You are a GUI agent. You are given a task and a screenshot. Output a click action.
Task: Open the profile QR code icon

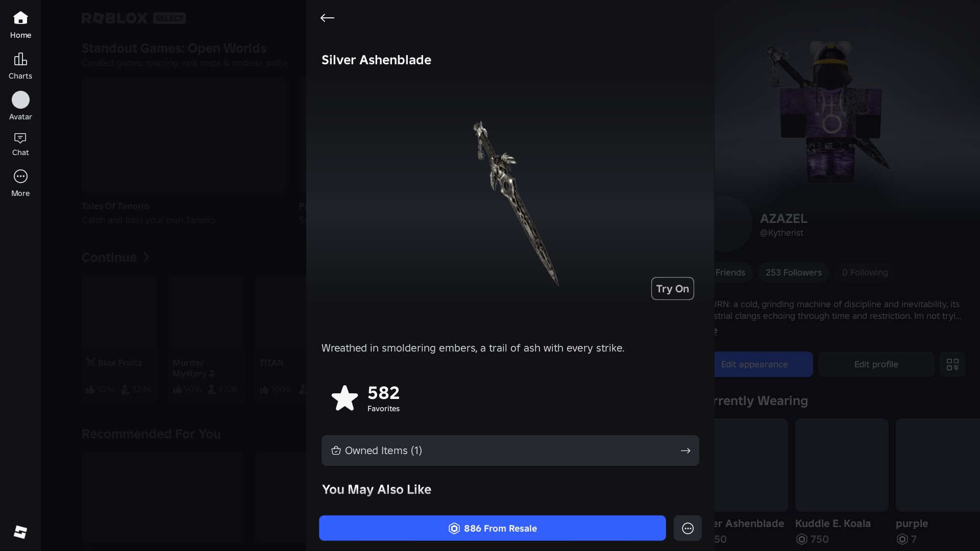952,364
